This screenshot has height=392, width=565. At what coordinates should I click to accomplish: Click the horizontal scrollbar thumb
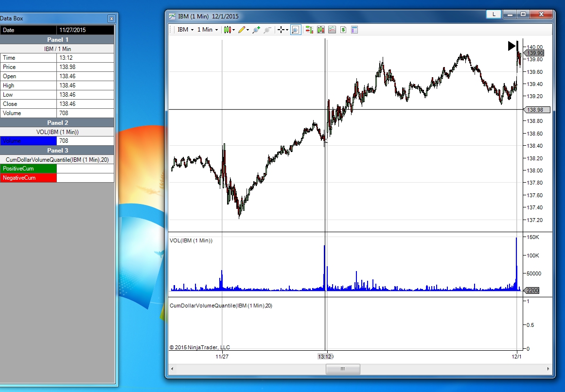343,369
